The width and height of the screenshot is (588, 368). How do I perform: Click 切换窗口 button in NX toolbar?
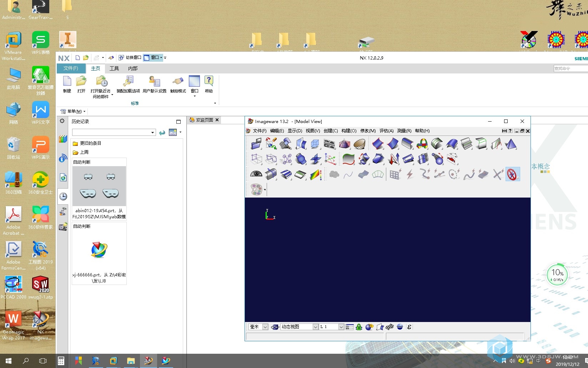coord(130,57)
